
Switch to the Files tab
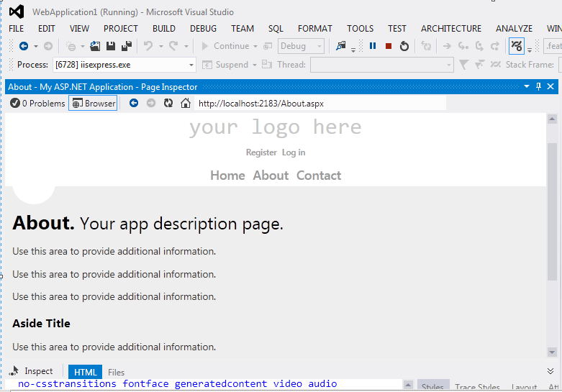pos(116,373)
